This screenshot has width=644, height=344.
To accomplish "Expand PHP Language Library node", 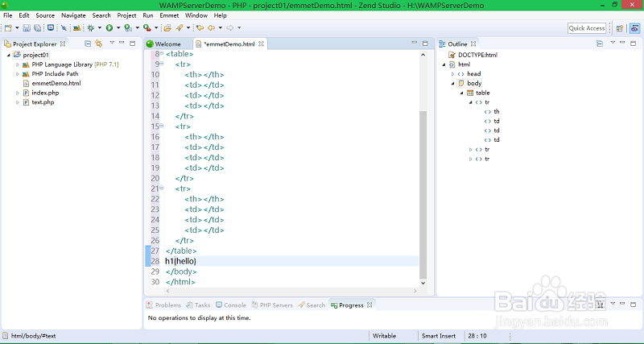I will [x=17, y=64].
